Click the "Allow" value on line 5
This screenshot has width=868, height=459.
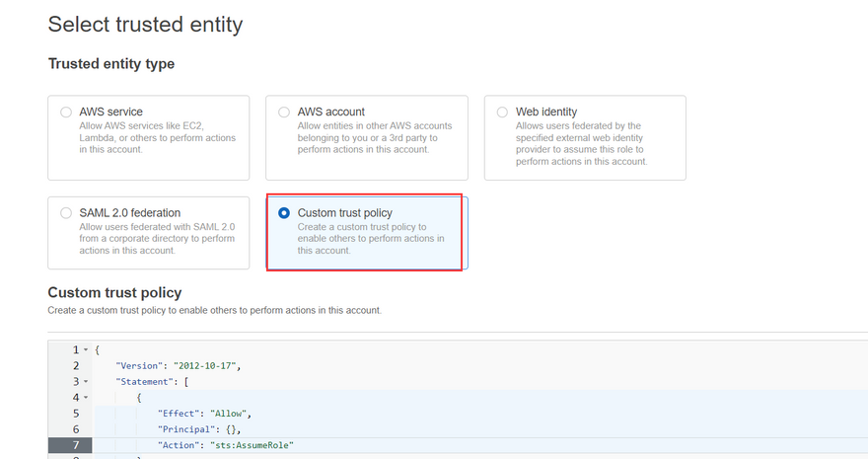click(228, 414)
